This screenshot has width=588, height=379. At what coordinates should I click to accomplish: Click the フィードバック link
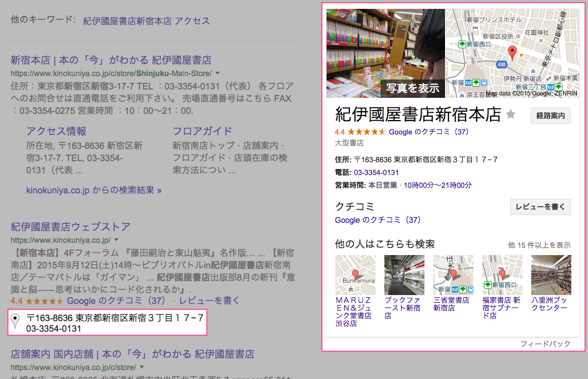click(x=545, y=344)
